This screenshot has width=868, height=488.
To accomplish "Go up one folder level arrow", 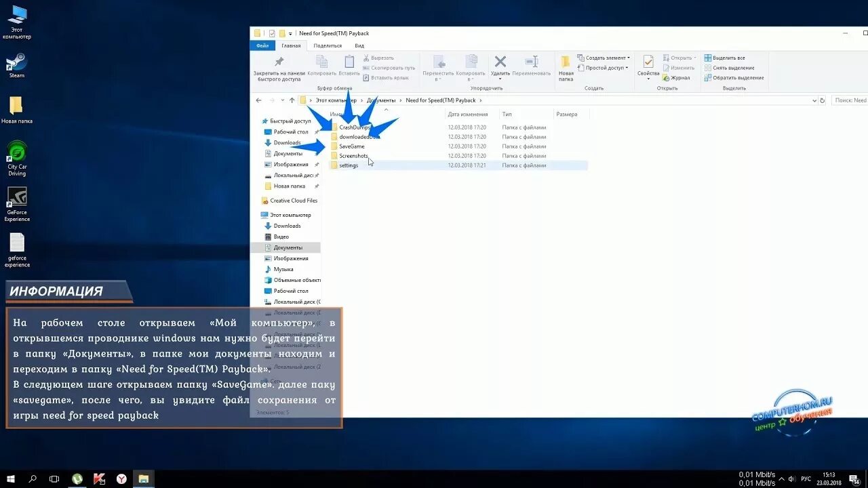I will click(x=292, y=100).
